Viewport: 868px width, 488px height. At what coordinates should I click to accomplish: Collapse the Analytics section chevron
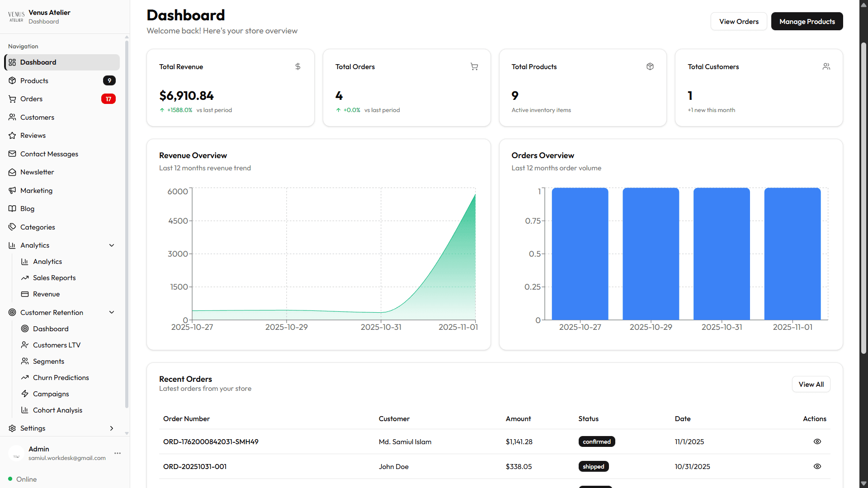click(x=112, y=245)
